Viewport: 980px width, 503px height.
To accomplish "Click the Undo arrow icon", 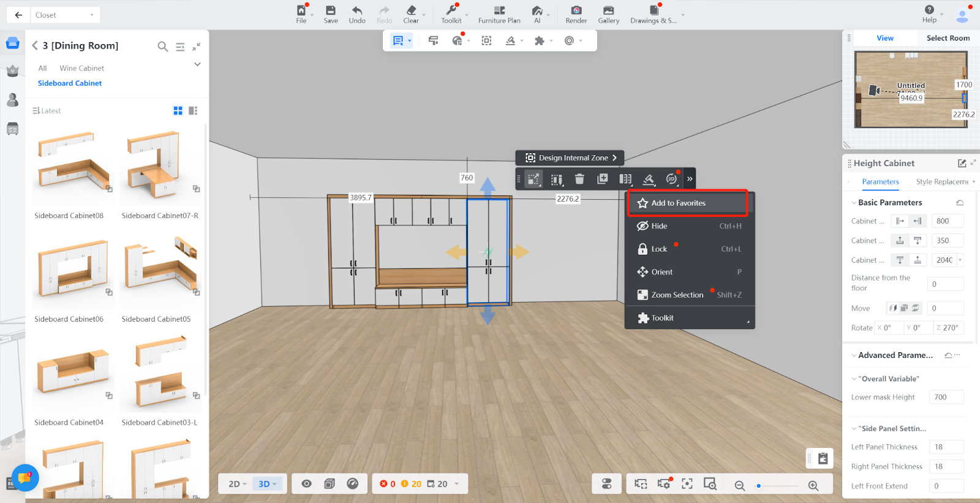I will click(x=357, y=11).
